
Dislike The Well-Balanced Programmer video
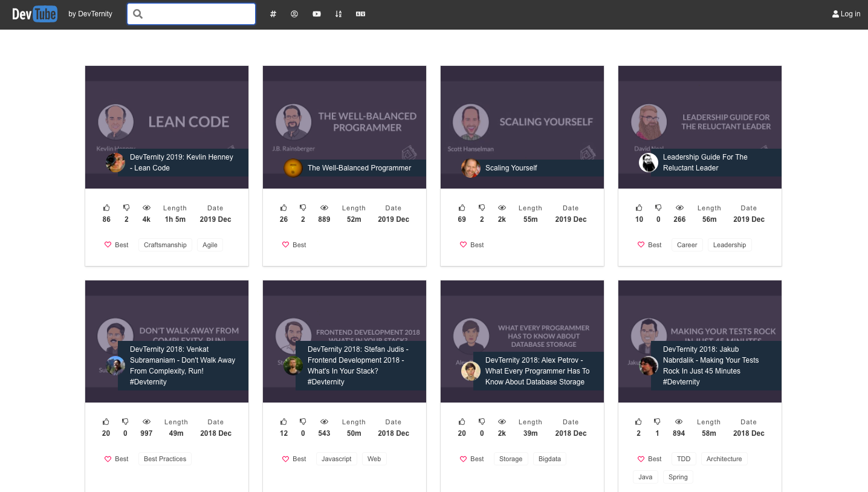tap(303, 208)
